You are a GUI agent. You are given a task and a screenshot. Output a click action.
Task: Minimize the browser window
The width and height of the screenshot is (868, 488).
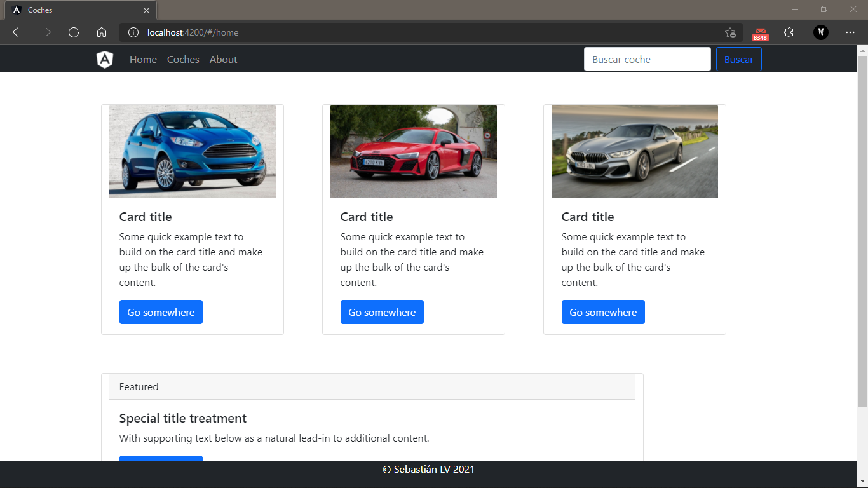pos(795,10)
